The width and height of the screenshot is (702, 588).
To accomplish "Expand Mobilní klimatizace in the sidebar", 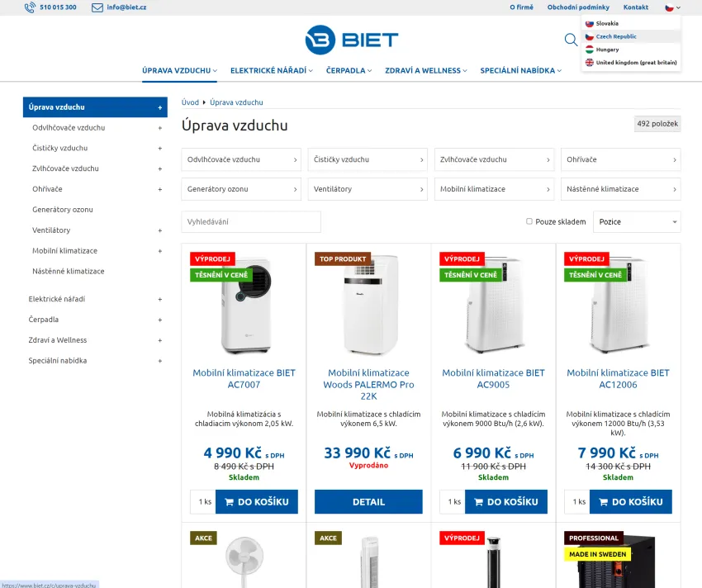I will (x=160, y=251).
